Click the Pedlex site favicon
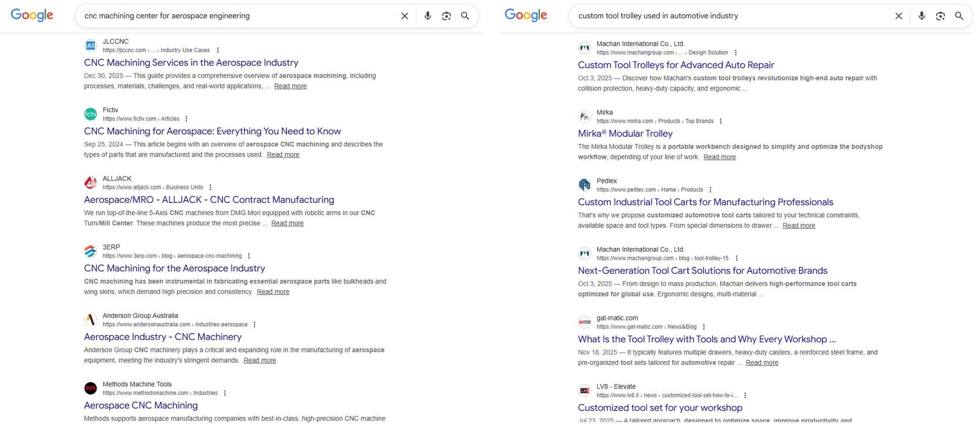The image size is (980, 424). pyautogui.click(x=584, y=185)
